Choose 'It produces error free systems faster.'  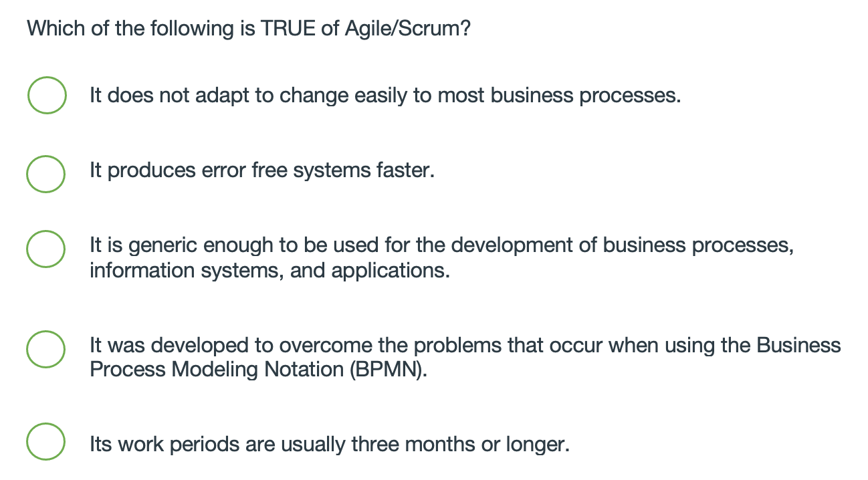pyautogui.click(x=45, y=174)
